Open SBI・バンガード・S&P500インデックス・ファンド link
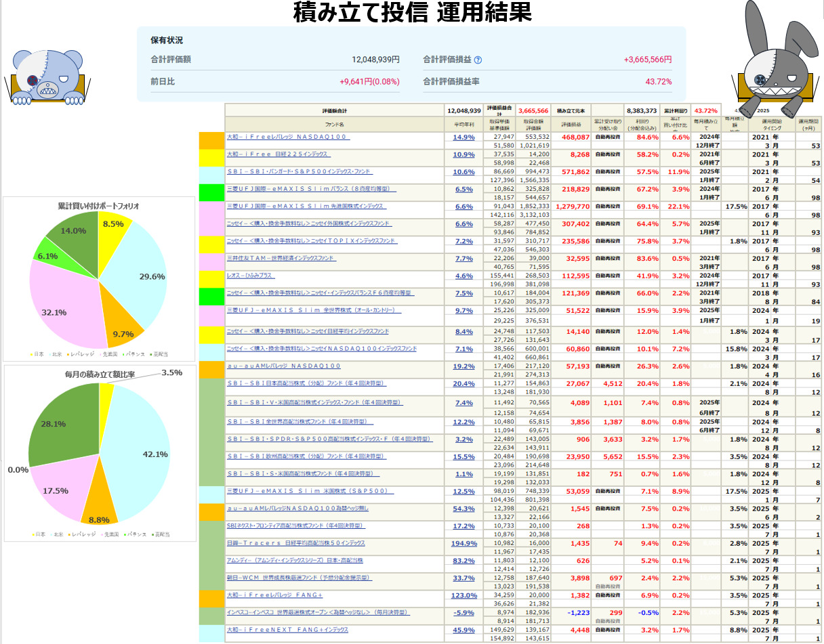This screenshot has height=644, width=824. click(299, 172)
